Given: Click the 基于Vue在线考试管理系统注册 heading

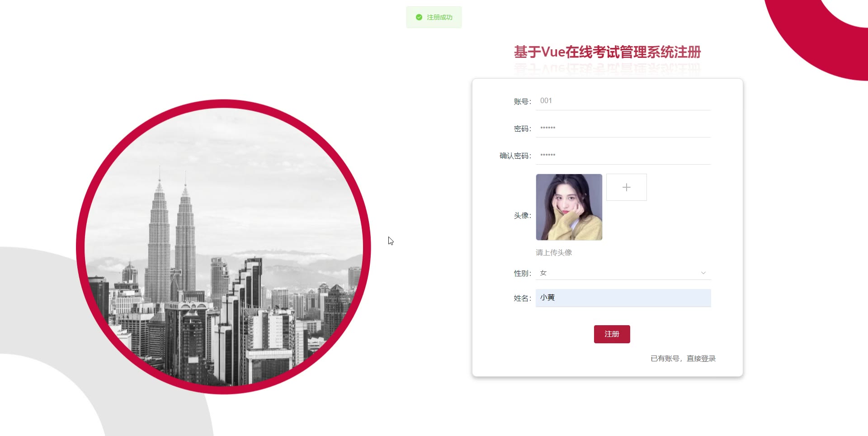Looking at the screenshot, I should (x=607, y=52).
